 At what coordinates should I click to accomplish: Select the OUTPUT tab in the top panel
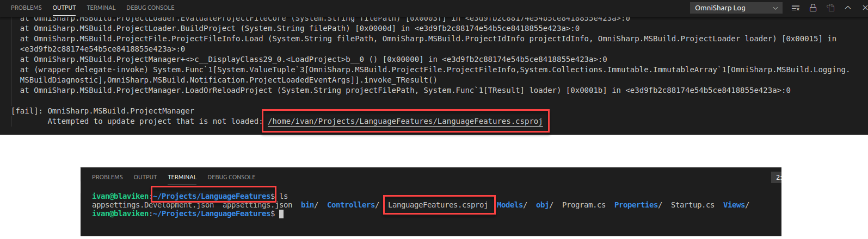coord(64,8)
